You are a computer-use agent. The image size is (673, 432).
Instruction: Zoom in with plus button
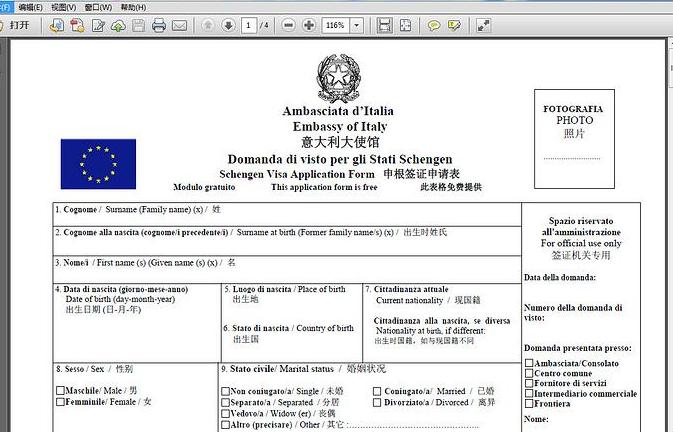[309, 25]
